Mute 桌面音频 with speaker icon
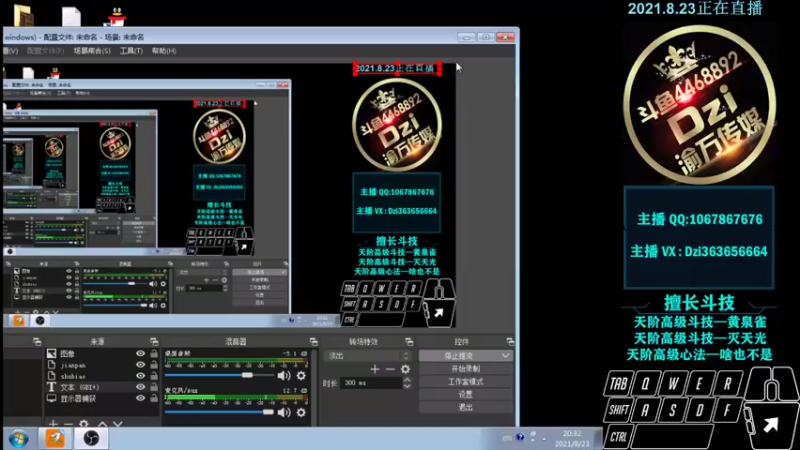The image size is (800, 450). [x=284, y=376]
